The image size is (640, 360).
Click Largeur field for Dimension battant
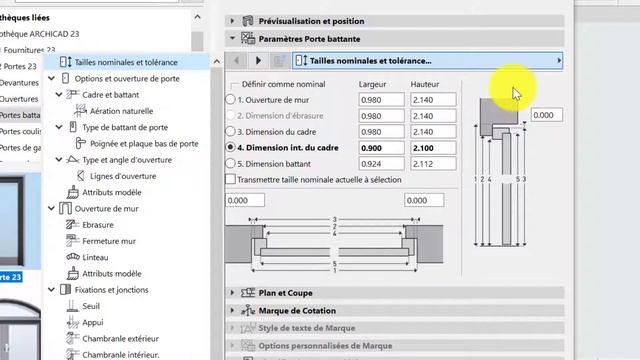tap(381, 164)
